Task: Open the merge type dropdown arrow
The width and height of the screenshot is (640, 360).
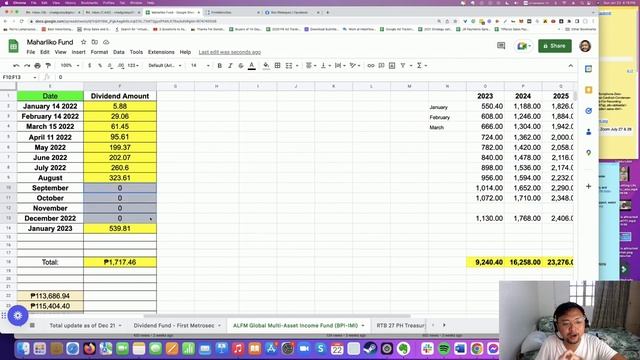Action: 297,66
